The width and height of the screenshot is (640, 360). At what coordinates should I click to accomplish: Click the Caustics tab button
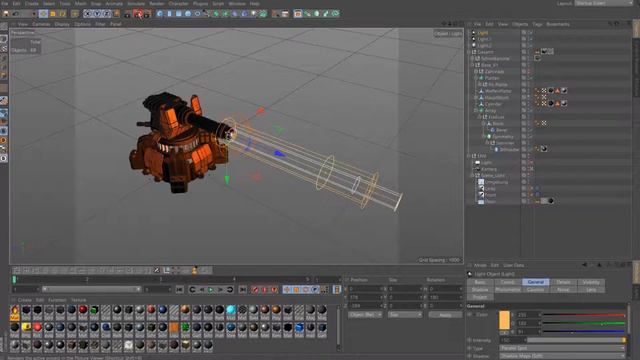click(536, 290)
